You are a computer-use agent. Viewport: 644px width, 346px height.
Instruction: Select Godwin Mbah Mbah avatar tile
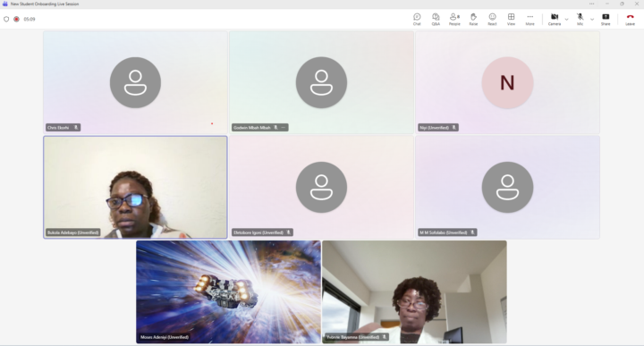321,82
